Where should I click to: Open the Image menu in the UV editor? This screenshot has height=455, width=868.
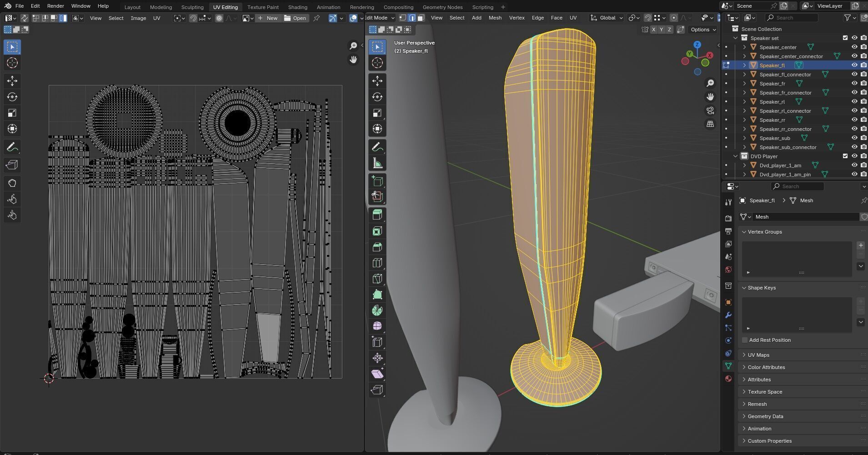[x=138, y=18]
